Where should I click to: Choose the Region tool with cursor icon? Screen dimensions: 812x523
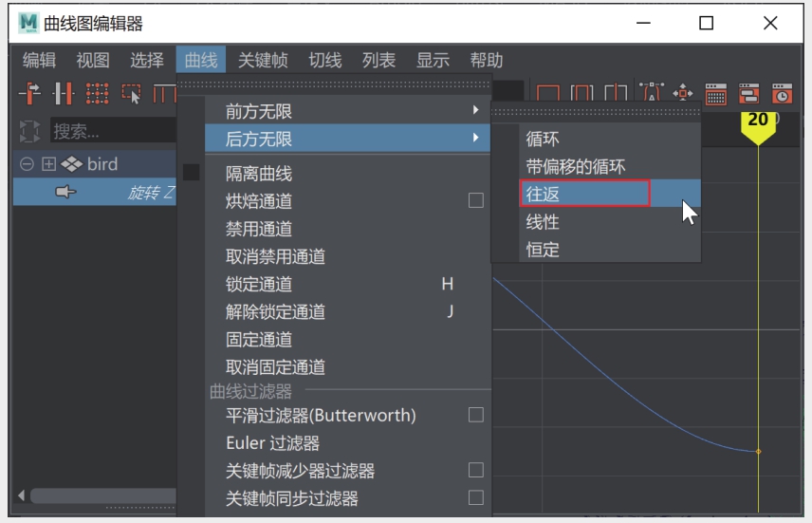[x=131, y=93]
